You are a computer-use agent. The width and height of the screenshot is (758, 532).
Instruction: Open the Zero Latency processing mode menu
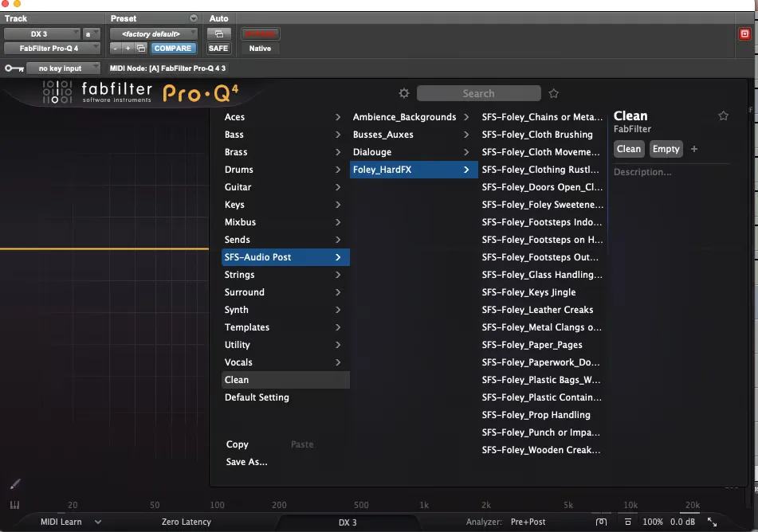tap(187, 522)
